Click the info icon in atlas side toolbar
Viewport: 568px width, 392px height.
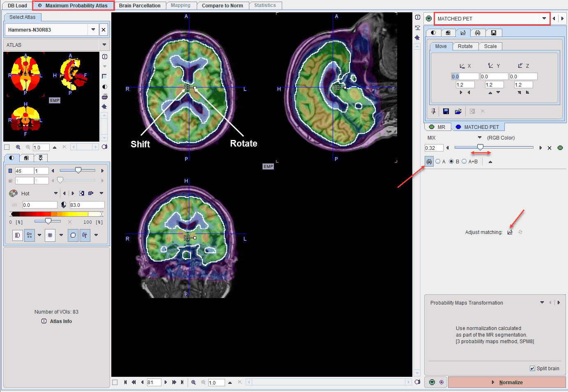click(x=105, y=57)
